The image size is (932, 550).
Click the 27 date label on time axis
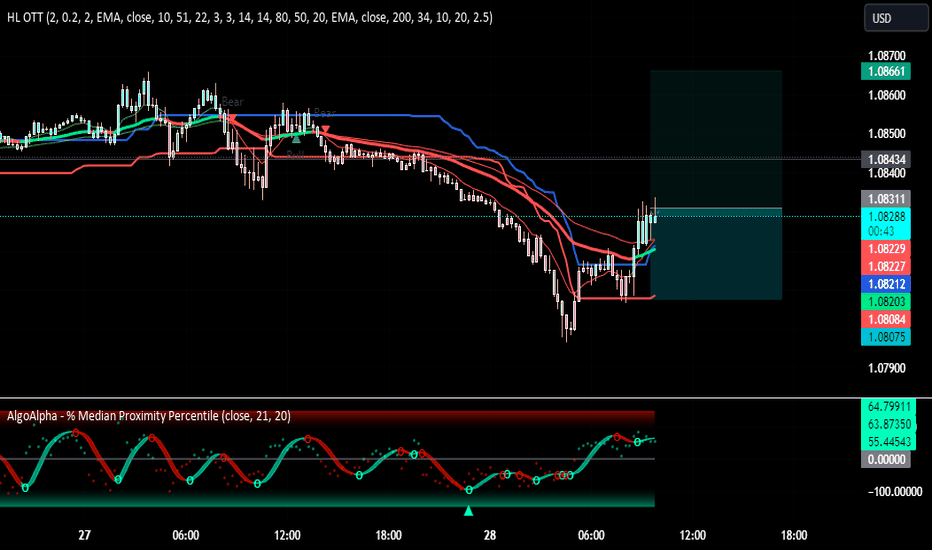[84, 535]
